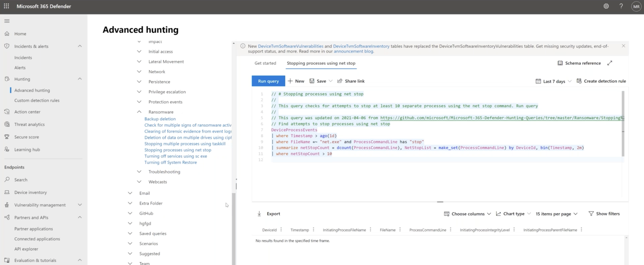Open the Last 7 days time range dropdown
Screen dimensions: 644x265
[554, 81]
